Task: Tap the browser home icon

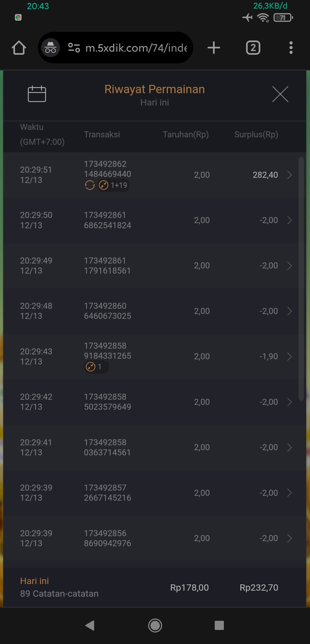Action: (19, 48)
